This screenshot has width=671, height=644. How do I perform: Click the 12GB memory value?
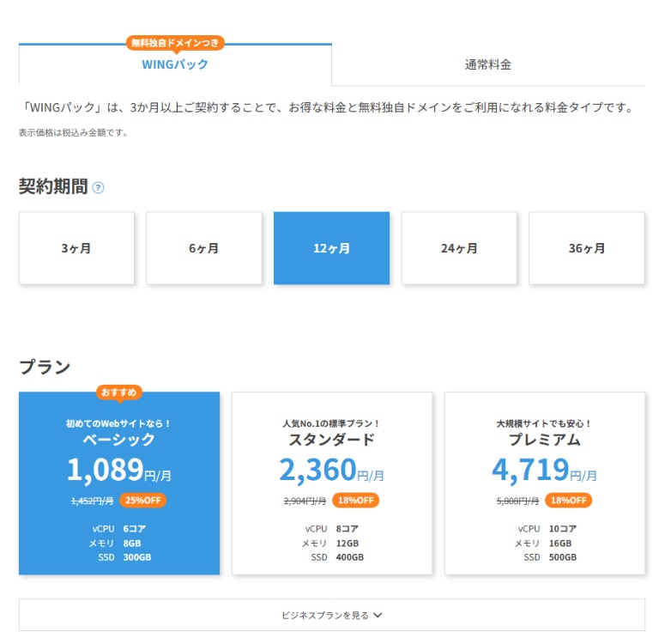pyautogui.click(x=347, y=543)
